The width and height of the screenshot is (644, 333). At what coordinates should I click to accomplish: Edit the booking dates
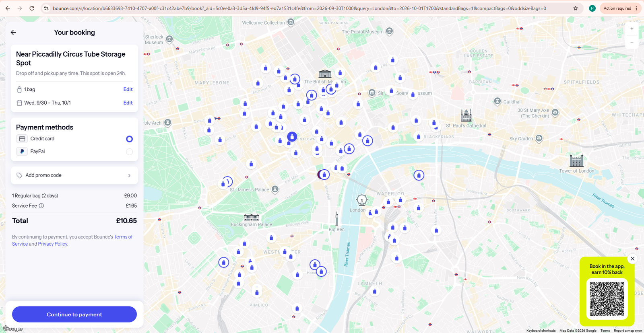pyautogui.click(x=128, y=103)
